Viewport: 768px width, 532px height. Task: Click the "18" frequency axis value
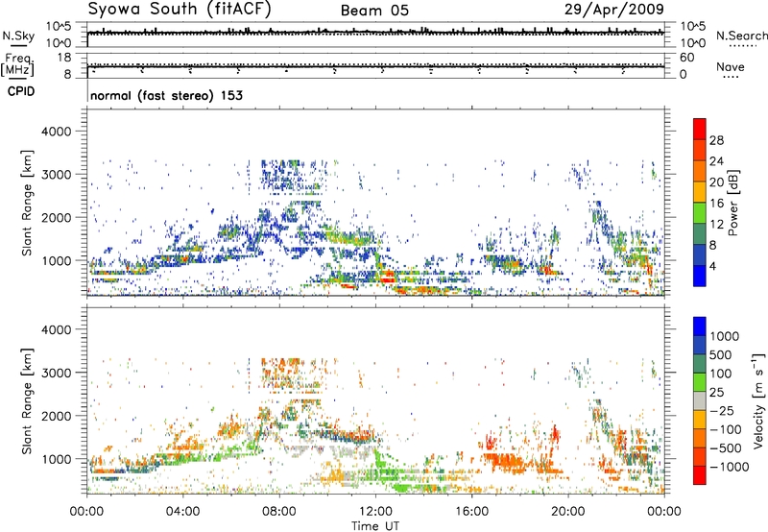[x=64, y=58]
